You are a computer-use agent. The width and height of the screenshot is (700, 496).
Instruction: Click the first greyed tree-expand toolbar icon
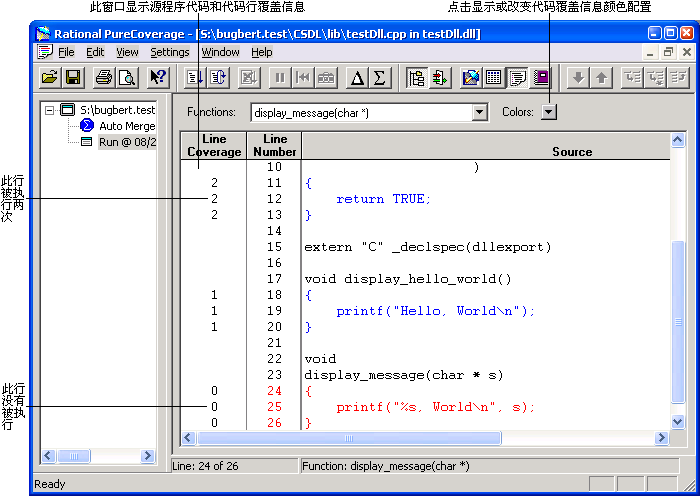pyautogui.click(x=632, y=78)
